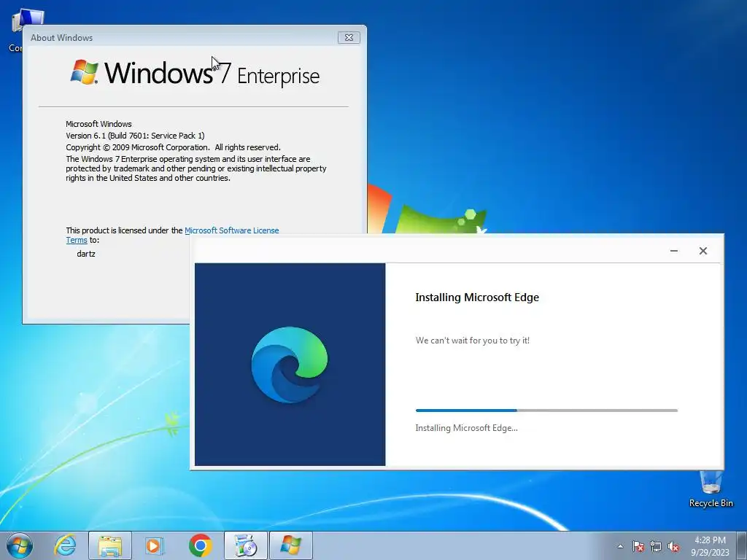The width and height of the screenshot is (747, 560).
Task: Click the Windows flag logo in About dialog
Action: pyautogui.click(x=85, y=72)
